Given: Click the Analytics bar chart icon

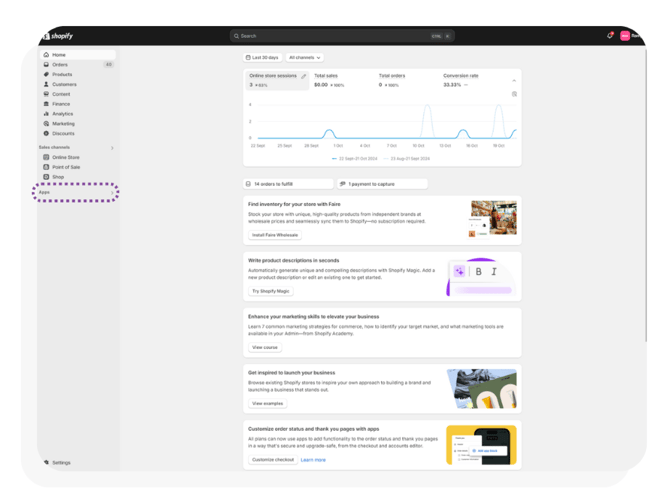Looking at the screenshot, I should (46, 114).
